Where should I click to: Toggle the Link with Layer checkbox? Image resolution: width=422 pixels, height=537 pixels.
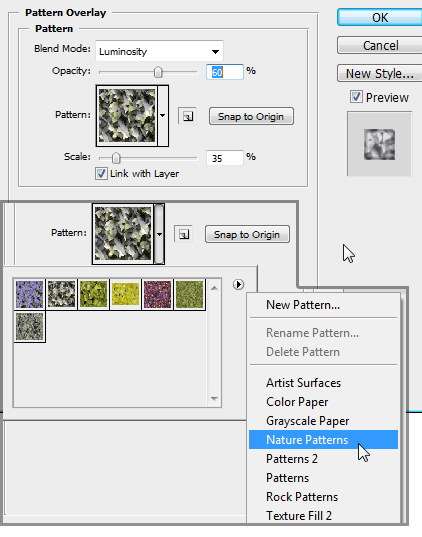point(101,174)
